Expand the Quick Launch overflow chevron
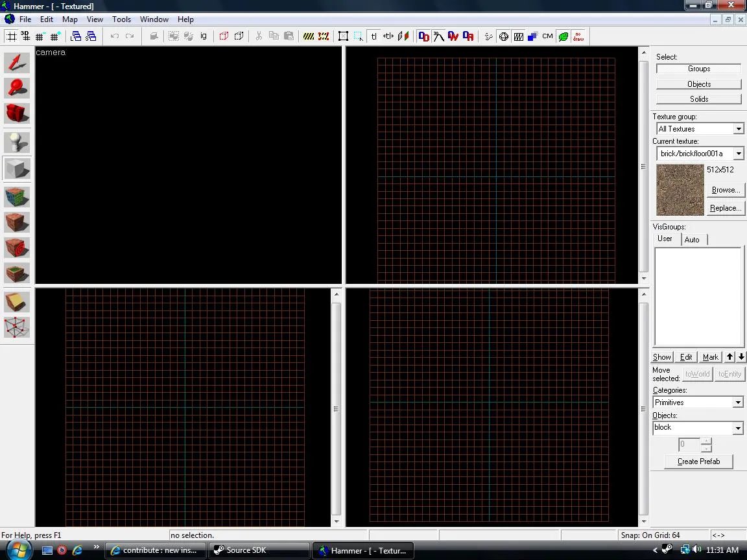747x560 pixels. [96, 546]
